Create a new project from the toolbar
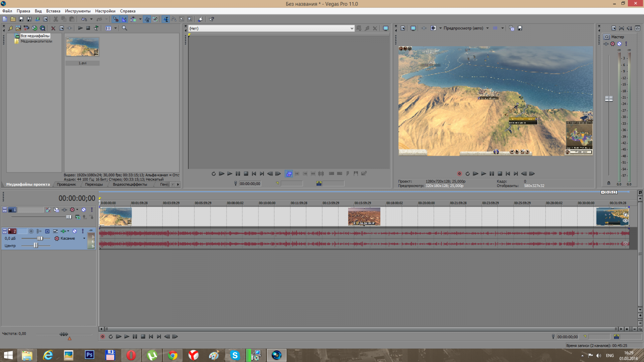 tap(5, 19)
